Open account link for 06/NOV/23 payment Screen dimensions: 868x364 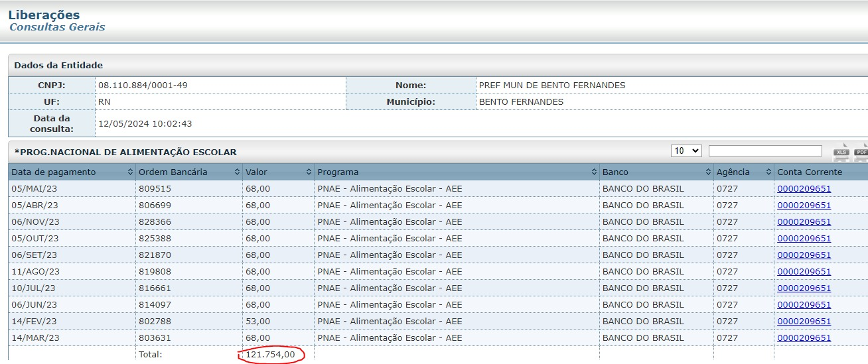point(804,222)
